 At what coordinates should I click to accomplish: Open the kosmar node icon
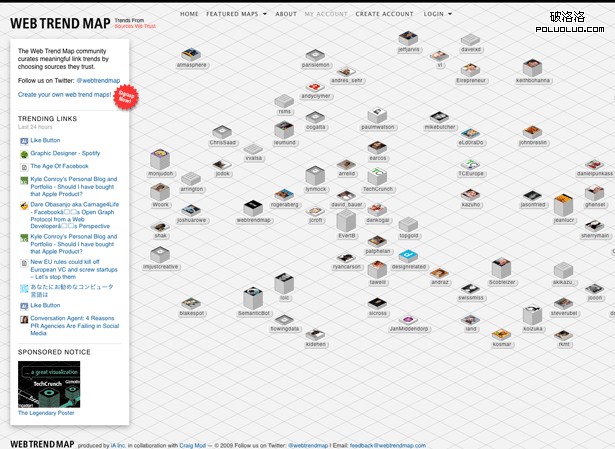(502, 333)
